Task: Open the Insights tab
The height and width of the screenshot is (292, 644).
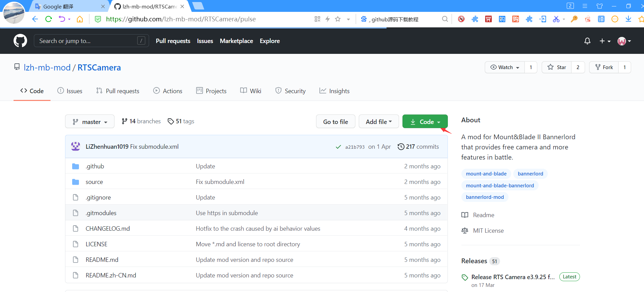Action: pos(334,91)
